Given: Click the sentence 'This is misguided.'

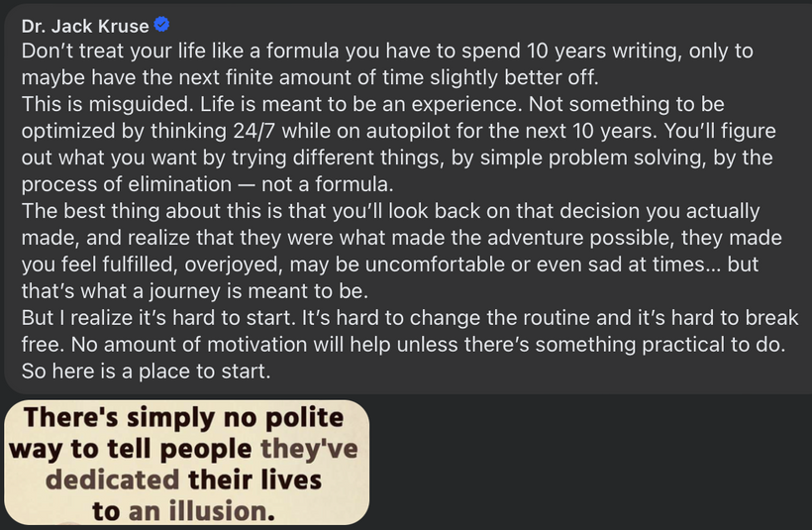Looking at the screenshot, I should pos(108,104).
